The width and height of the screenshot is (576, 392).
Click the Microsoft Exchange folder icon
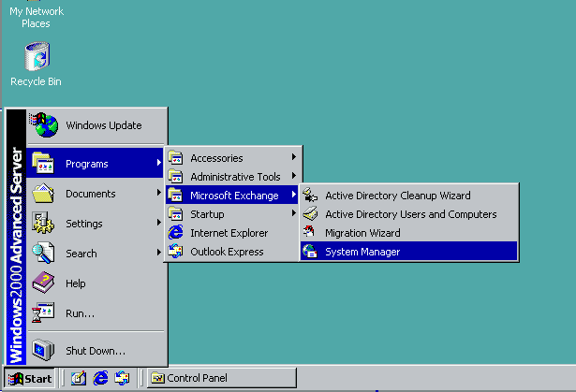point(175,195)
